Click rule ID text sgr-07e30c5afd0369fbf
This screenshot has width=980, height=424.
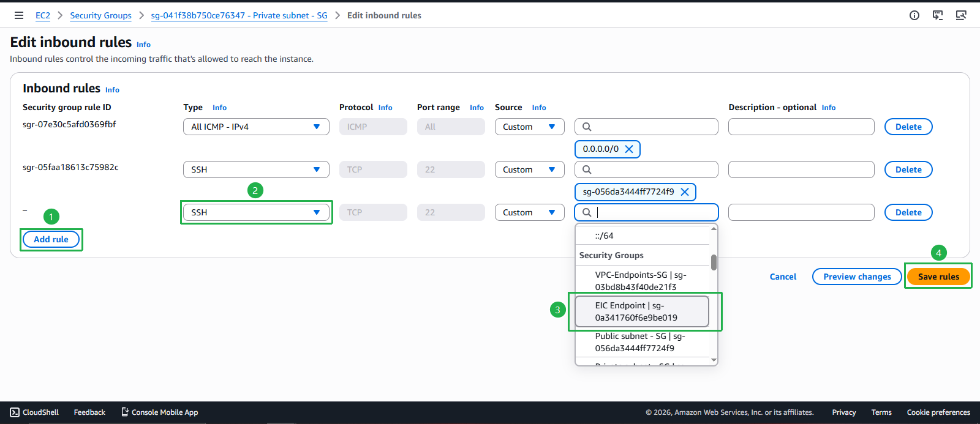69,124
